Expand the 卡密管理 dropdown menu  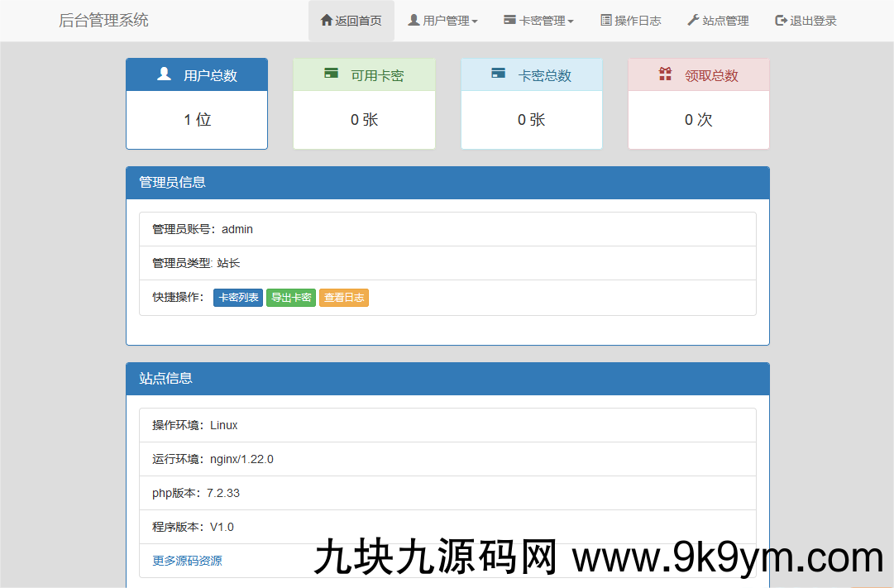538,21
